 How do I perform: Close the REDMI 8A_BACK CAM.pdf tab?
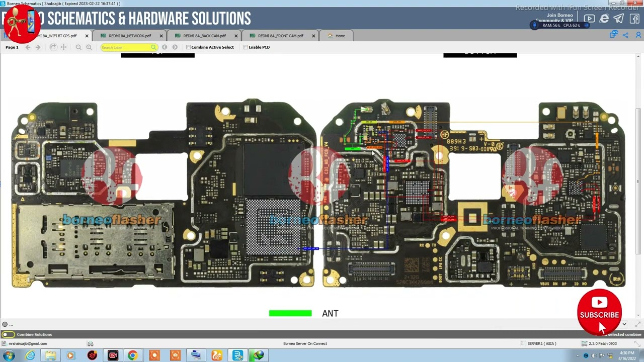click(235, 36)
